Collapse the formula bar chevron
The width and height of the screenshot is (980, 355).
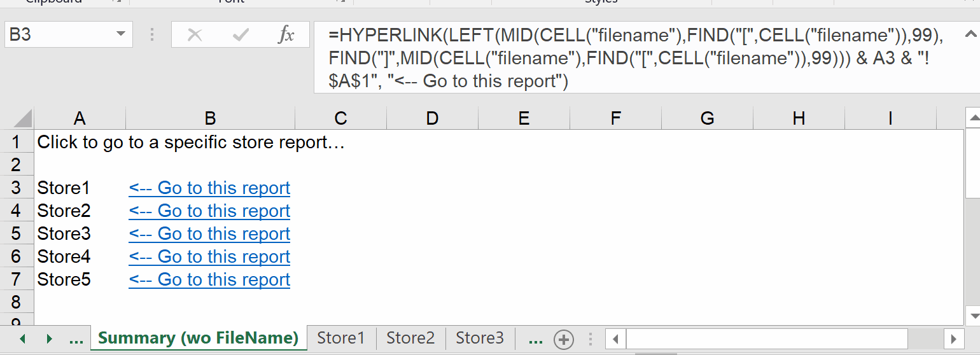(x=969, y=34)
